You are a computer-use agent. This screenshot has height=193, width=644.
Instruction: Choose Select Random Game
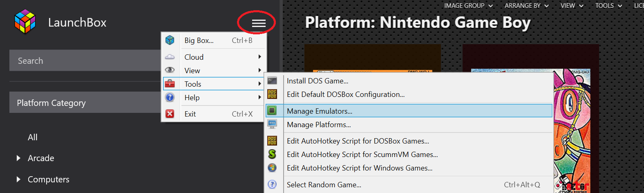click(409, 185)
